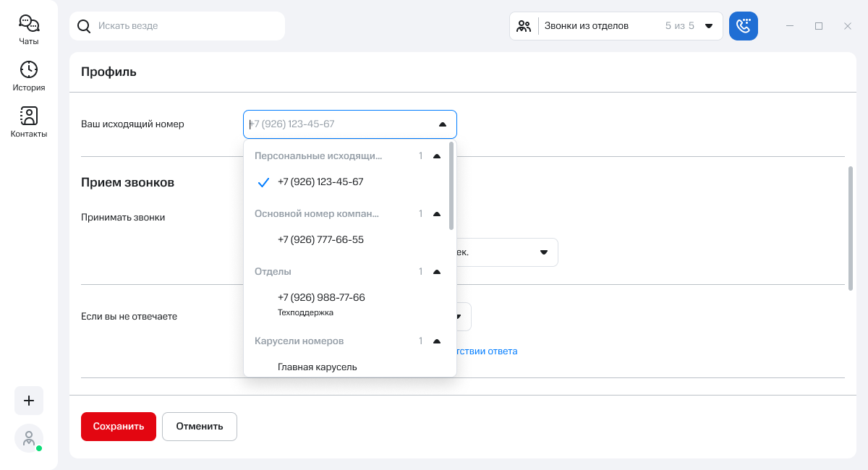868x470 pixels.
Task: Collapse the Персональные исходящие group
Action: click(436, 156)
